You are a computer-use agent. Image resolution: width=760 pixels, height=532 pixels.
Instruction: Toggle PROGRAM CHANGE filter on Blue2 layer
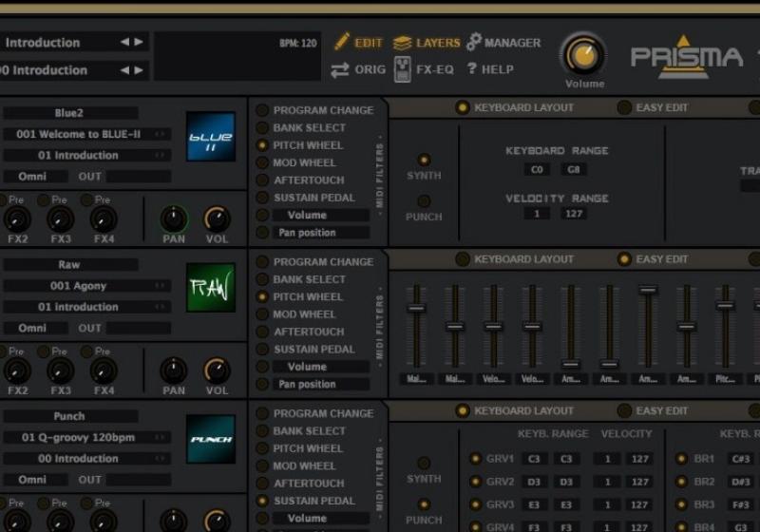point(262,110)
